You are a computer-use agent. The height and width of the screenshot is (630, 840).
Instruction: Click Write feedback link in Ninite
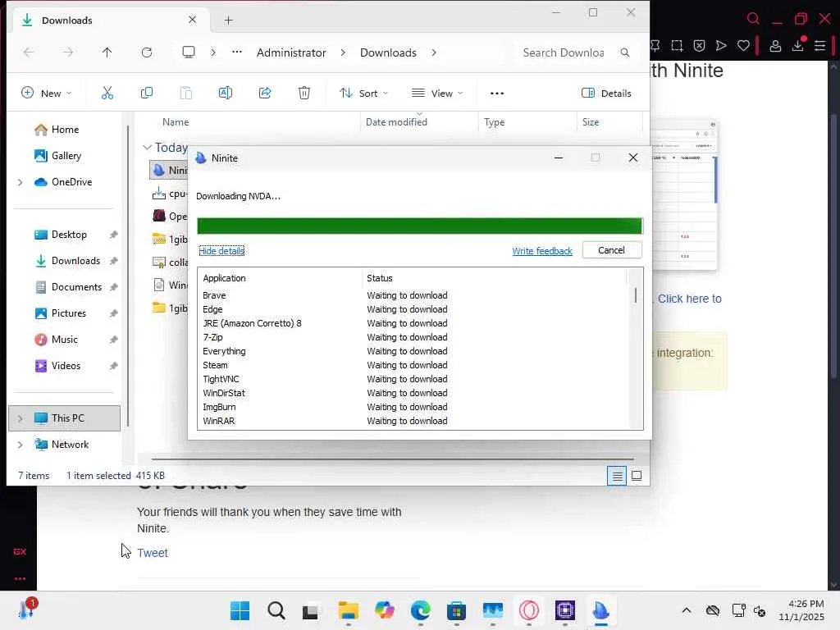pos(542,251)
